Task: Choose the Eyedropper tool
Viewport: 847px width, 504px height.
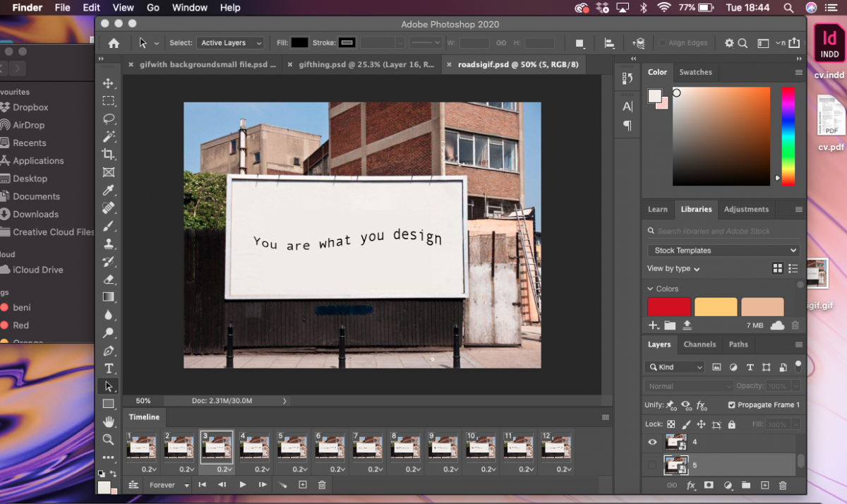Action: point(109,190)
